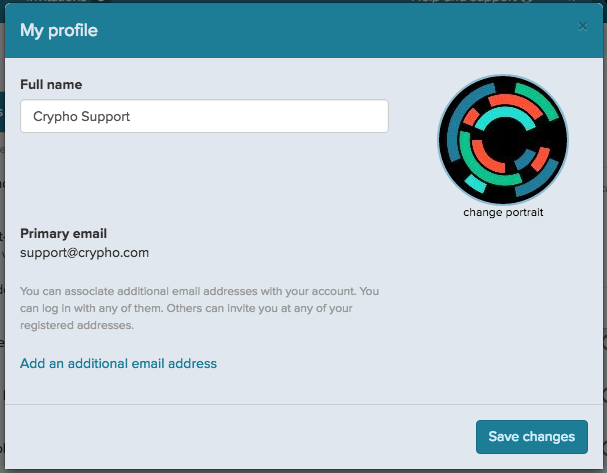The width and height of the screenshot is (607, 473).
Task: Select the support@crypho.com email text
Action: 84,253
